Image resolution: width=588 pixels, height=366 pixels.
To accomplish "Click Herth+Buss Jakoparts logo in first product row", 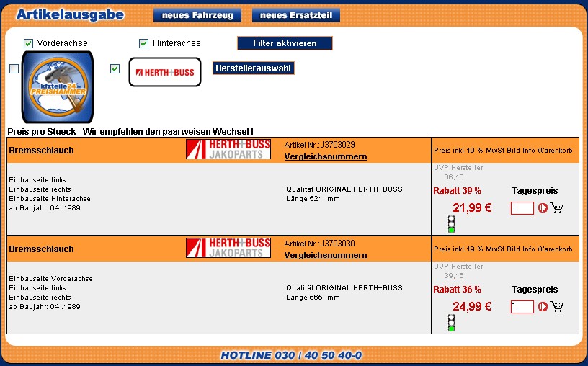I will (228, 149).
